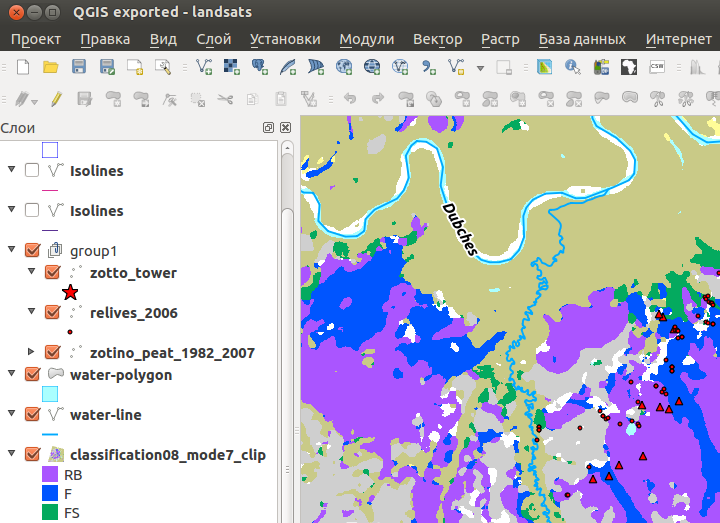Click the Add PostGIS Layer elephant icon
Image resolution: width=720 pixels, height=523 pixels.
click(x=259, y=67)
